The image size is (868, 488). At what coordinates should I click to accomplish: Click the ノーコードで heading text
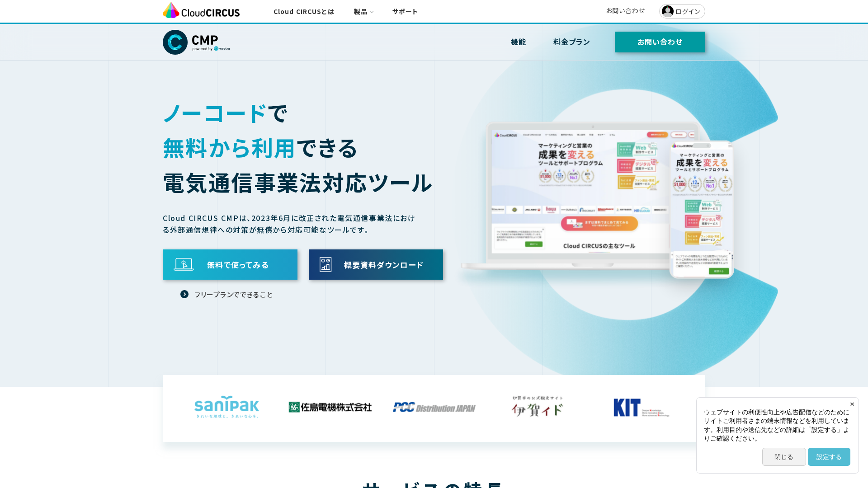(225, 113)
